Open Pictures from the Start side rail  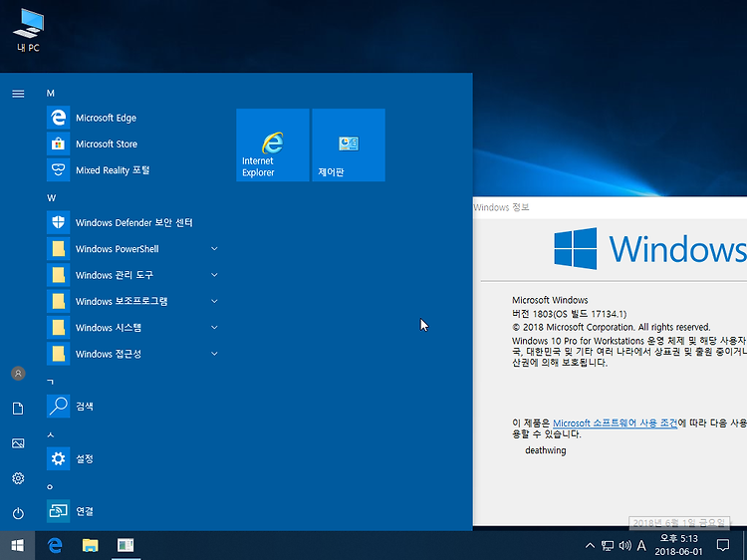click(18, 443)
